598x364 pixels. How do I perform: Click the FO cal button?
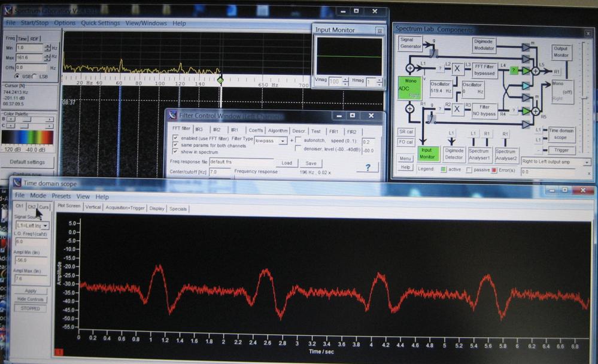point(406,142)
